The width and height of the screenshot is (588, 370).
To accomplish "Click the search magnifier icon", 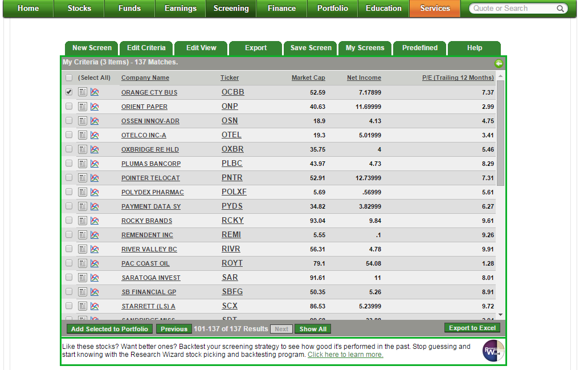I will pyautogui.click(x=560, y=8).
